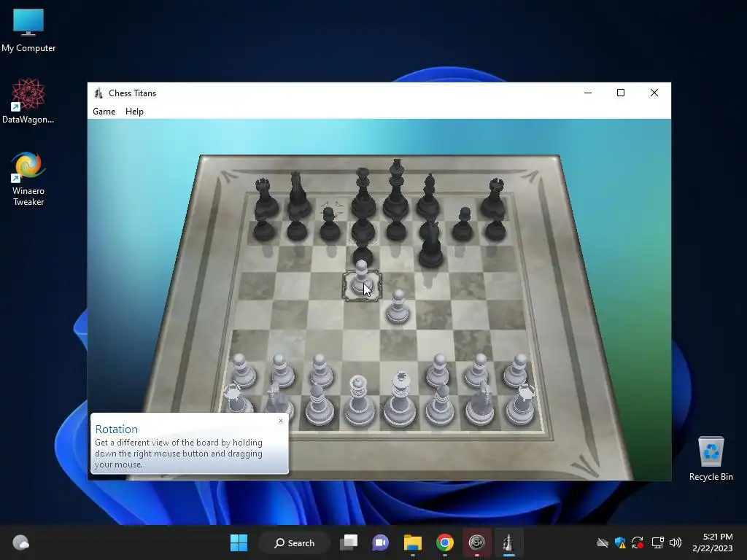Open Windows Security from the system tray
Screen dimensions: 747x560
(x=620, y=542)
